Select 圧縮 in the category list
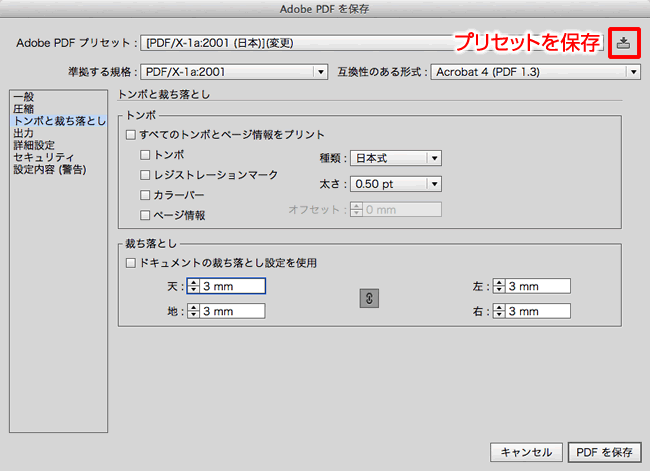The image size is (650, 471). coord(58,109)
